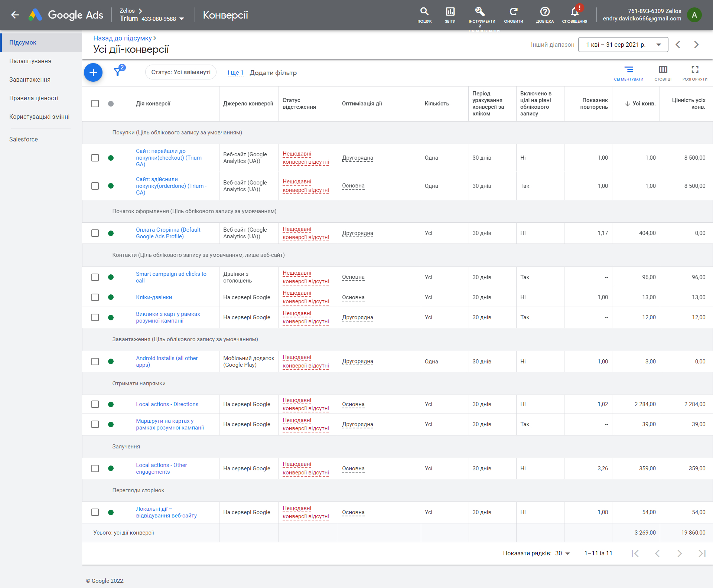Image resolution: width=713 pixels, height=588 pixels.
Task: Open the Local actions - Directions link
Action: click(x=167, y=404)
